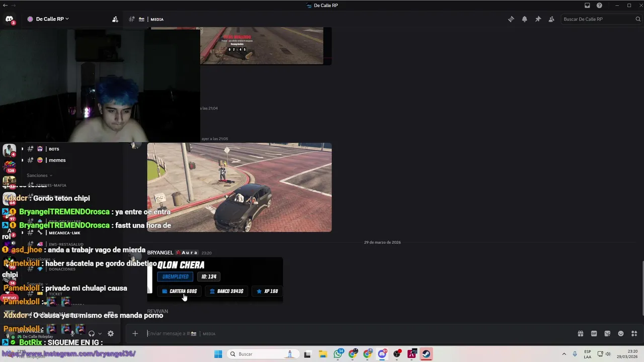Show hidden system tray icons chevron
644x362 pixels.
pyautogui.click(x=563, y=354)
